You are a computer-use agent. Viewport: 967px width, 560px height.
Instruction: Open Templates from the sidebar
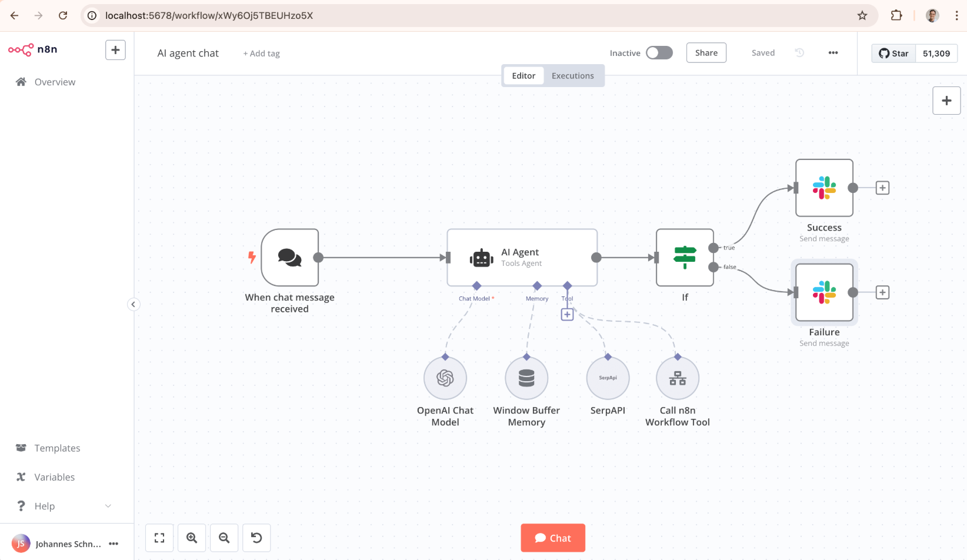click(x=57, y=448)
